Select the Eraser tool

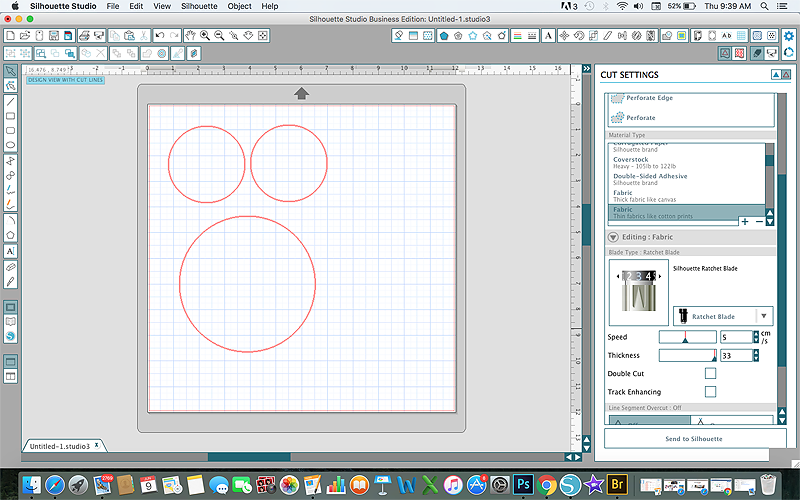(x=10, y=267)
